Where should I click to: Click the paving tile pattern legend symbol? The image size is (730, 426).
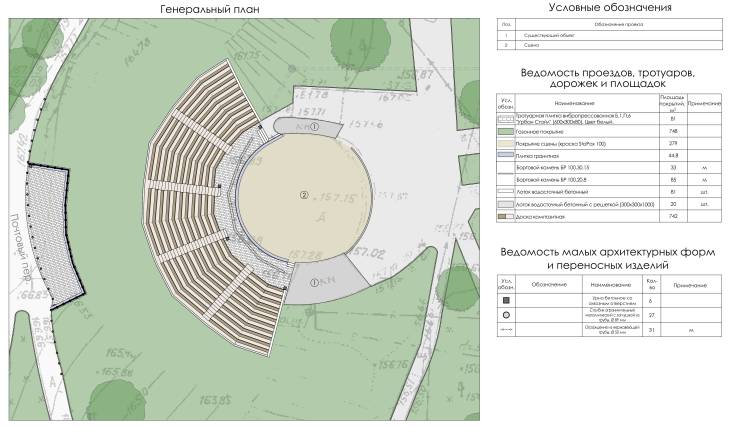(x=508, y=117)
